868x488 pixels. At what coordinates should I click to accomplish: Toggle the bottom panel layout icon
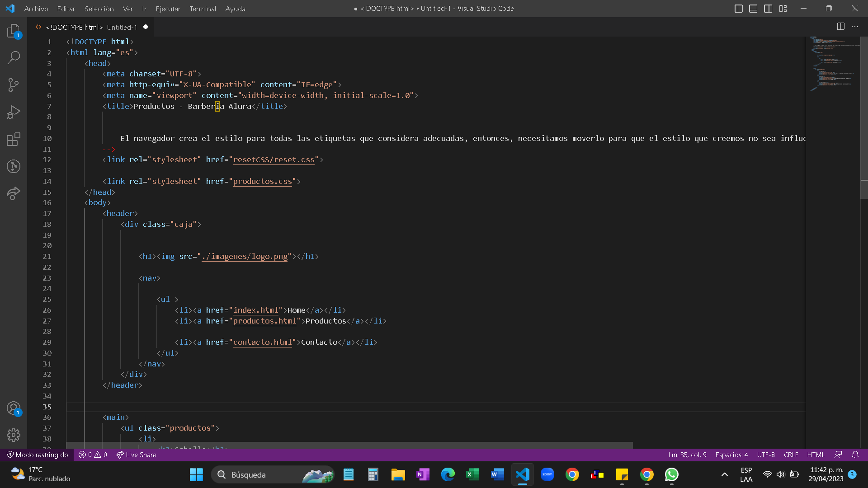(x=753, y=9)
